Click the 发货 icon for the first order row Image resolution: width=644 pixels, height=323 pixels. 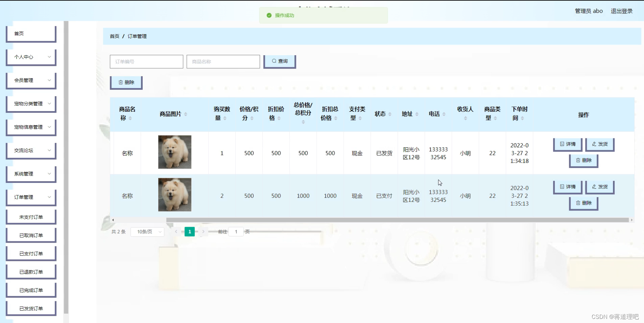(594, 144)
